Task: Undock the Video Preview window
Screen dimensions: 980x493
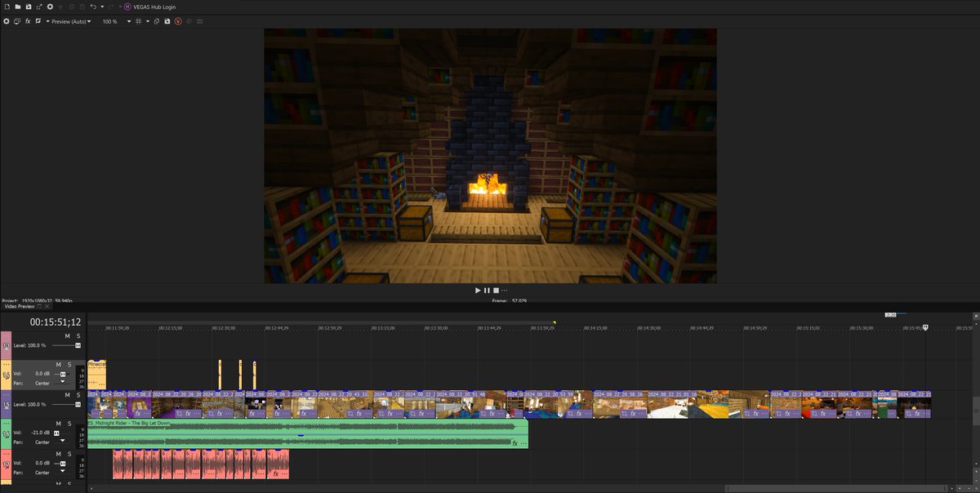Action: tap(41, 306)
